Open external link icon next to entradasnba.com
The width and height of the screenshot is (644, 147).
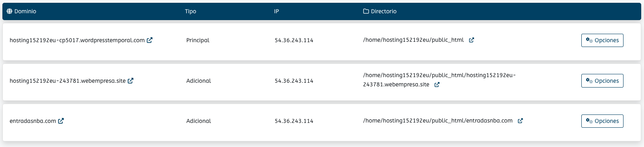tap(61, 121)
